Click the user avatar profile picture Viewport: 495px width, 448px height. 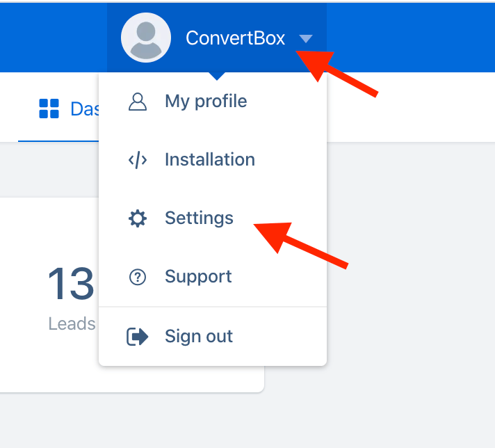pyautogui.click(x=146, y=38)
